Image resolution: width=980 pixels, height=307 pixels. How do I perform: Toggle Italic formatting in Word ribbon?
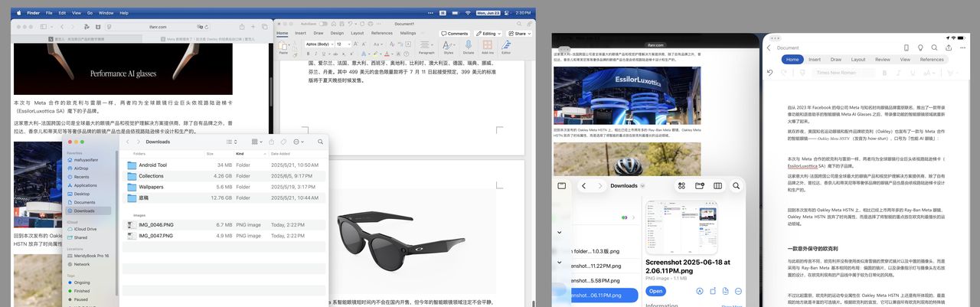coord(315,54)
